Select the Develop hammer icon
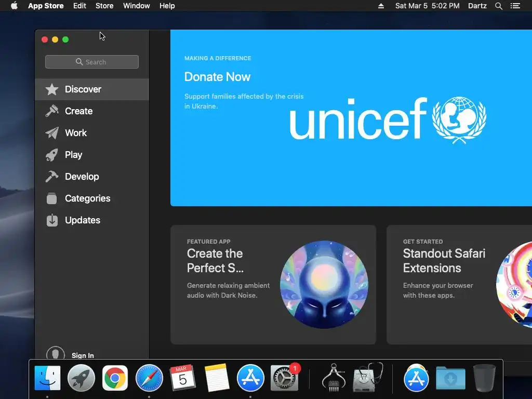The height and width of the screenshot is (399, 532). point(52,177)
